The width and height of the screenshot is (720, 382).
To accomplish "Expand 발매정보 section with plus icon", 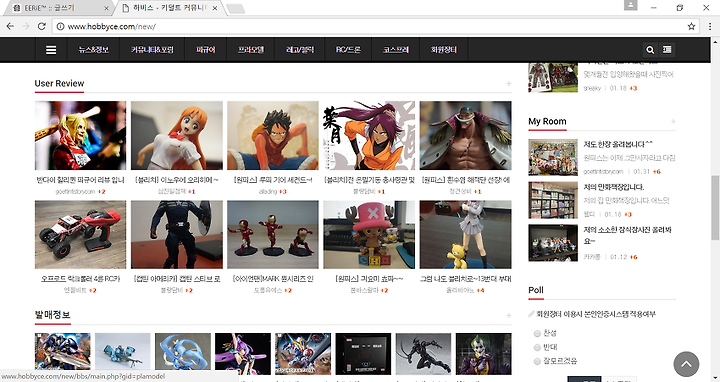I will point(508,315).
